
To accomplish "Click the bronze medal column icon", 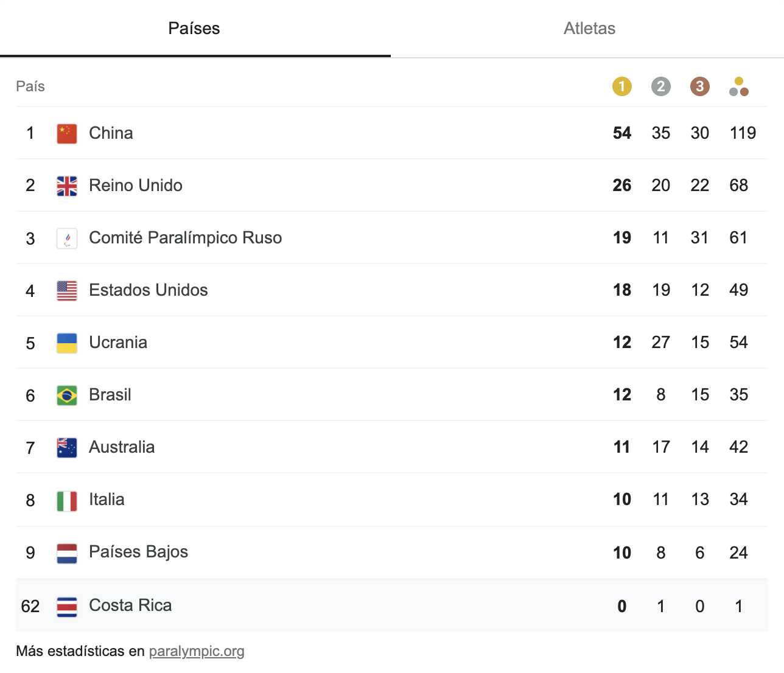I will click(699, 86).
